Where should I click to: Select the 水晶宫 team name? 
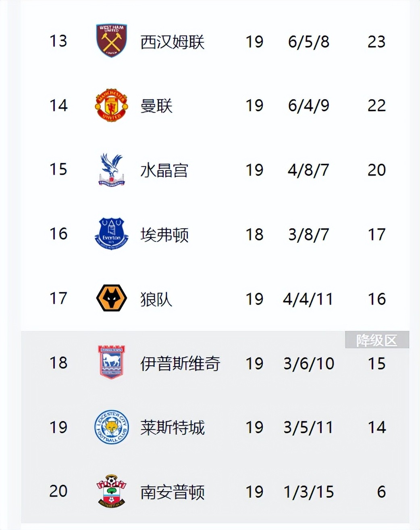(x=164, y=170)
